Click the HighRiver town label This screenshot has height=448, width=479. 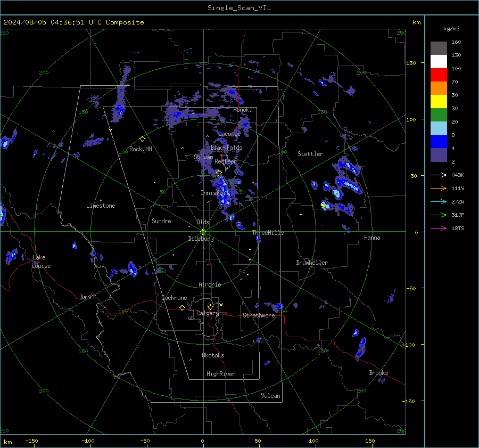(221, 374)
